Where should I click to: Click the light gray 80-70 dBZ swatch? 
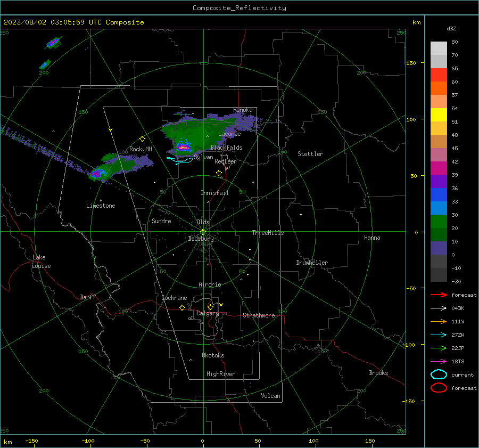(x=439, y=48)
